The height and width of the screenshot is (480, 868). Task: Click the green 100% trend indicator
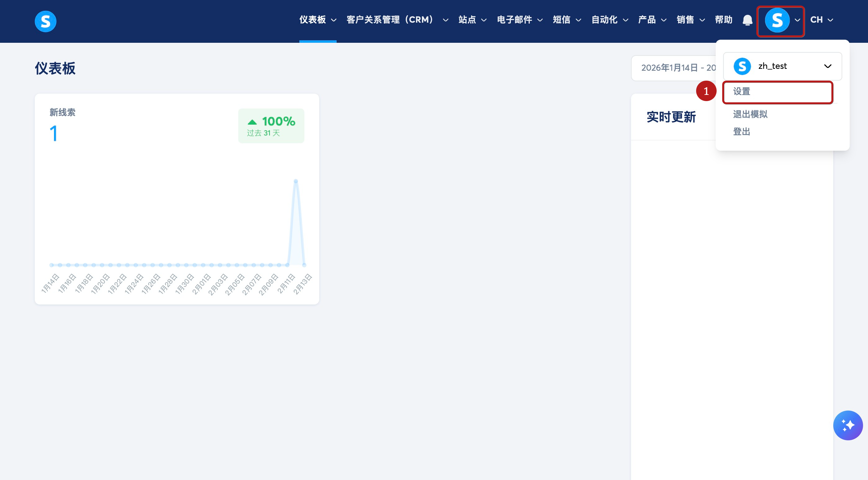[x=271, y=126]
